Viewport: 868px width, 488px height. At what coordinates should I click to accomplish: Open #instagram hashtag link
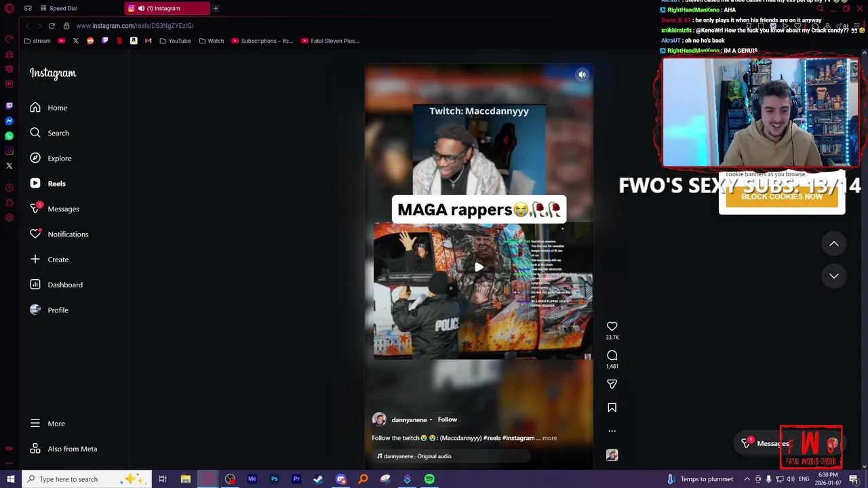point(518,438)
